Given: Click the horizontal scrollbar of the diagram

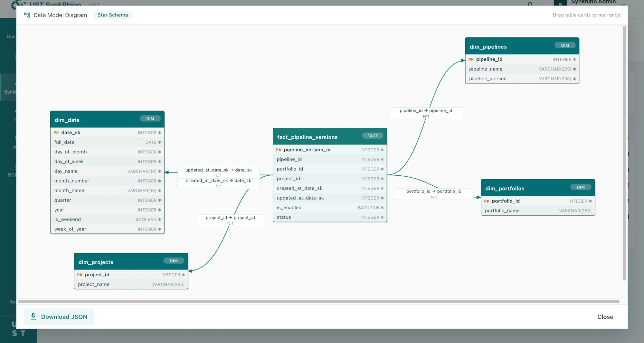Looking at the screenshot, I should pos(319,302).
